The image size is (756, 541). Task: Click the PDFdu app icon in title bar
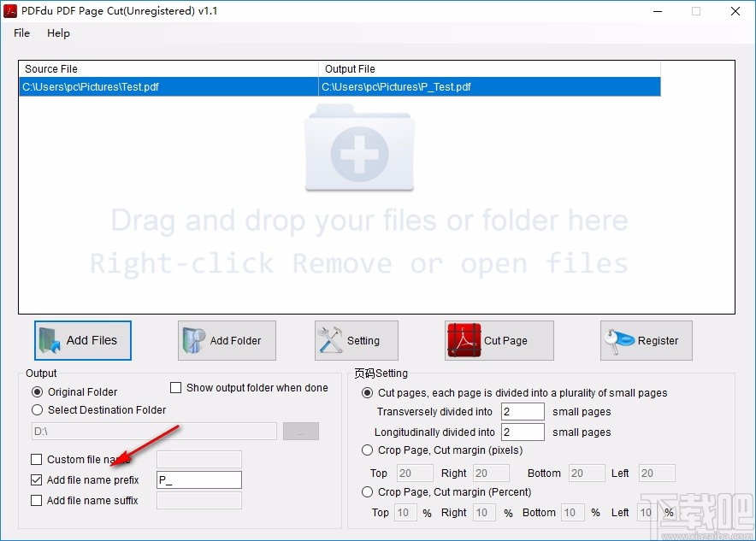11,11
